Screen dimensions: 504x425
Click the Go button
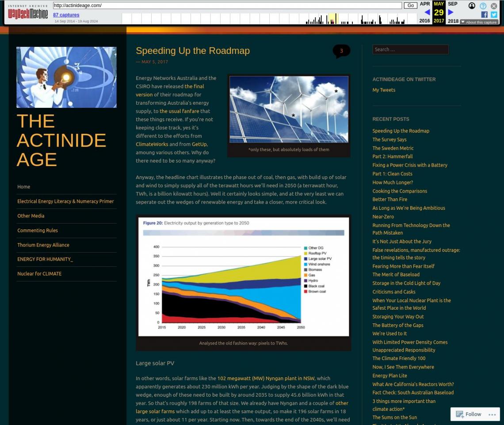tap(410, 5)
